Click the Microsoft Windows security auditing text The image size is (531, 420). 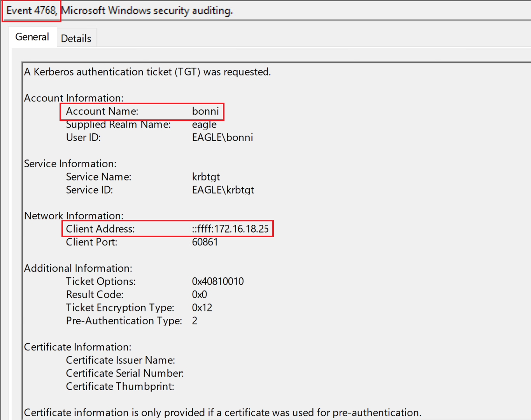tap(147, 10)
